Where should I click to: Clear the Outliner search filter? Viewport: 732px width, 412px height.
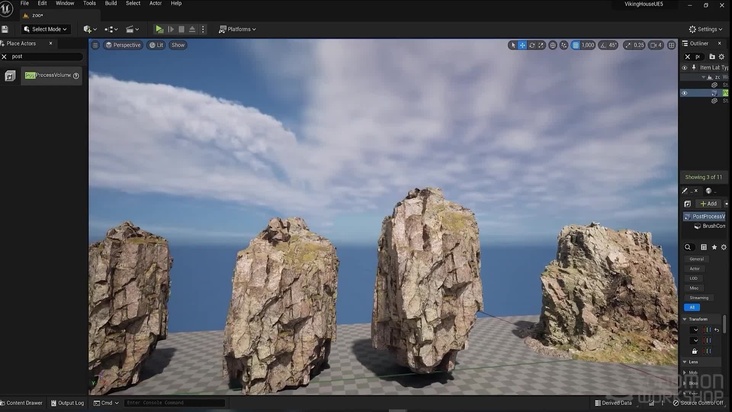(x=687, y=57)
